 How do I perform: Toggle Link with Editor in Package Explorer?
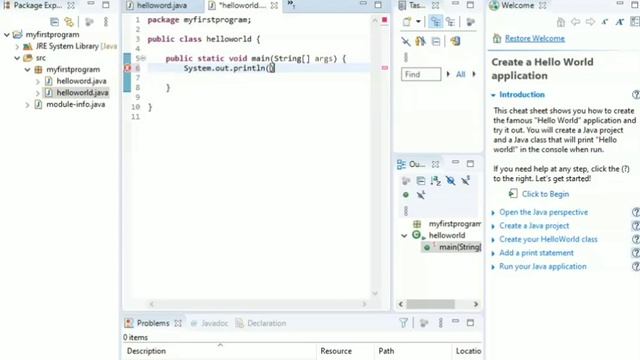tap(69, 22)
